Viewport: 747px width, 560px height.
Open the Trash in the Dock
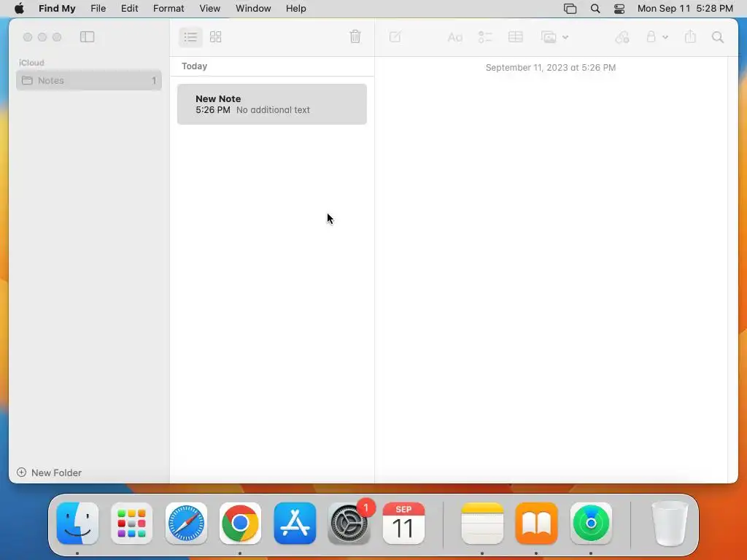pos(670,524)
